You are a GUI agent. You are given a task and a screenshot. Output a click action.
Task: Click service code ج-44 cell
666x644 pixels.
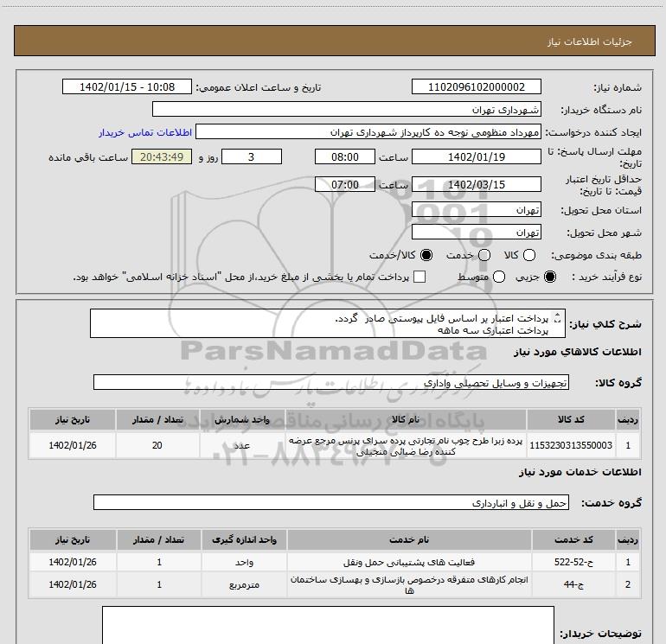pos(573,584)
